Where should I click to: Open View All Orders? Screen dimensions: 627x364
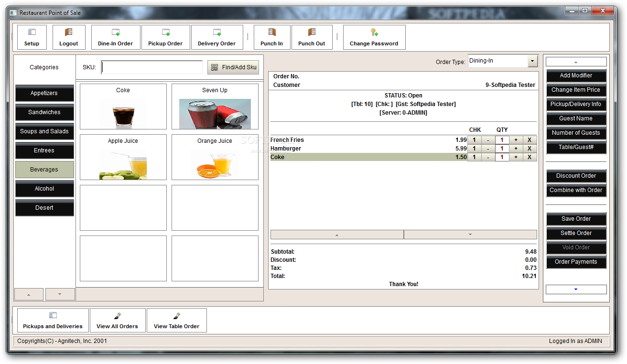click(118, 320)
